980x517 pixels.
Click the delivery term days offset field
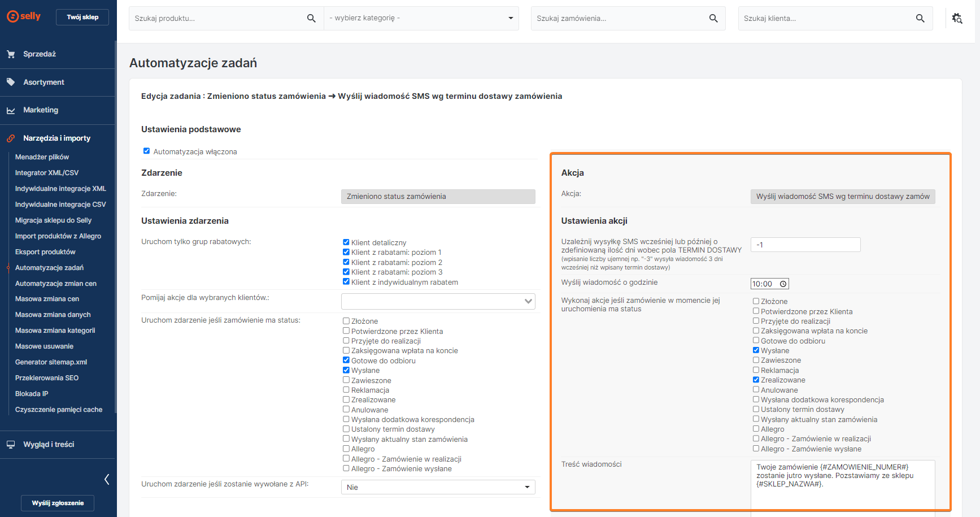805,245
